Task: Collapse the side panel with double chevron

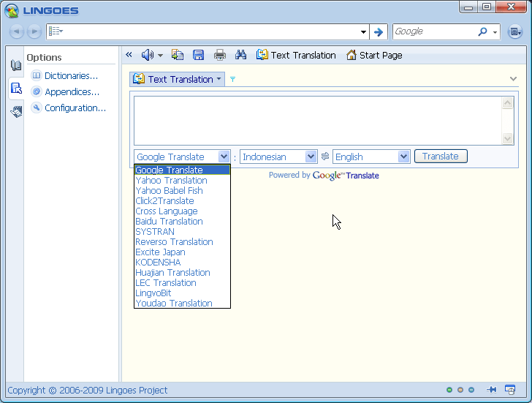Action: (x=129, y=55)
